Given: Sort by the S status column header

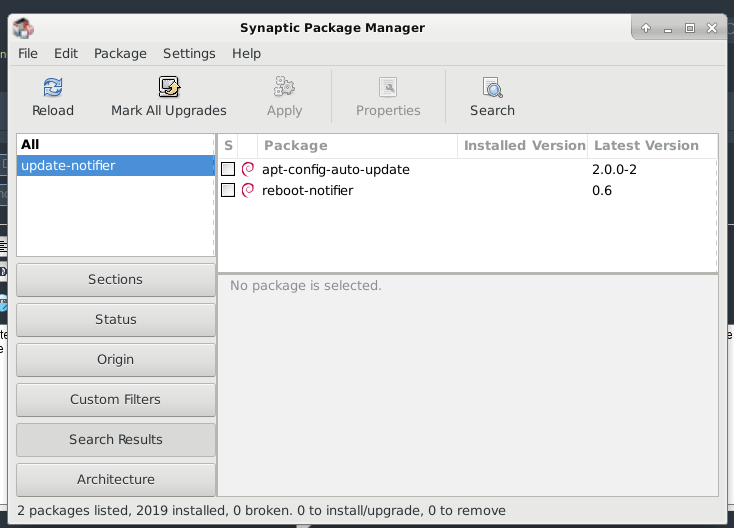Looking at the screenshot, I should [x=228, y=146].
